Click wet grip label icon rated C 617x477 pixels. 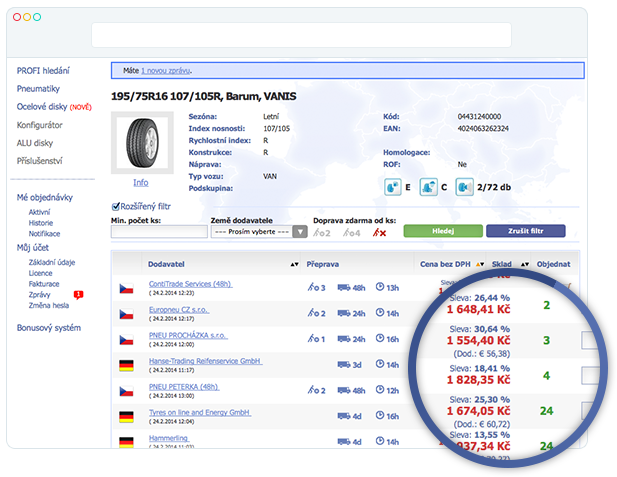(x=429, y=187)
